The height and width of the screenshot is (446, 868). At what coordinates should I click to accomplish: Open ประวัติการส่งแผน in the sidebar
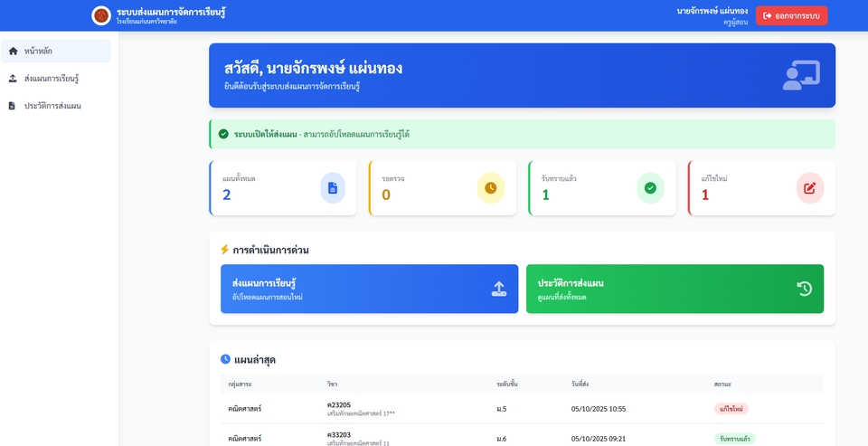coord(56,106)
